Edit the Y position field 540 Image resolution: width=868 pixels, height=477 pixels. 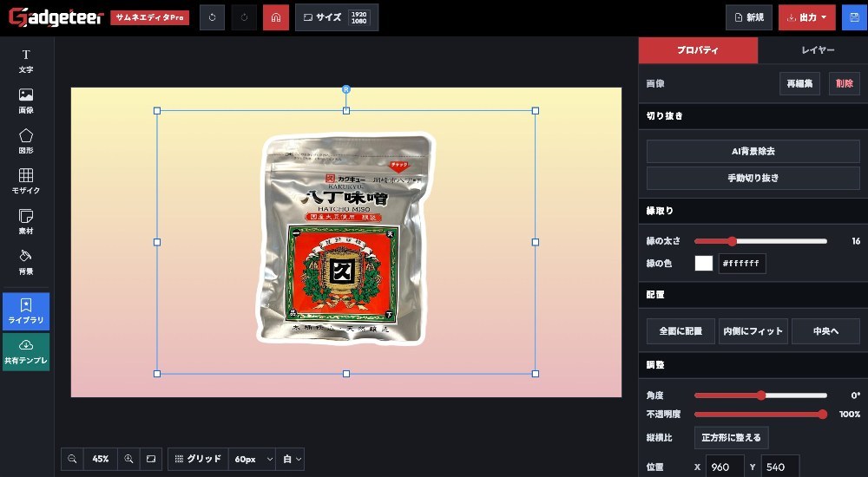(x=780, y=467)
